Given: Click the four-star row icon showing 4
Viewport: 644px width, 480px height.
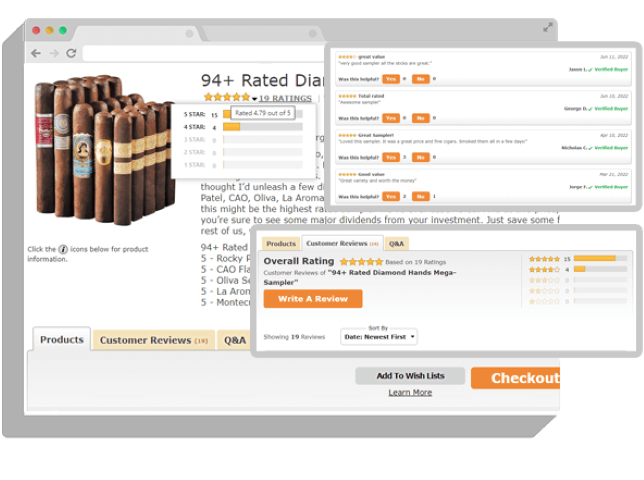Looking at the screenshot, I should click(x=544, y=269).
